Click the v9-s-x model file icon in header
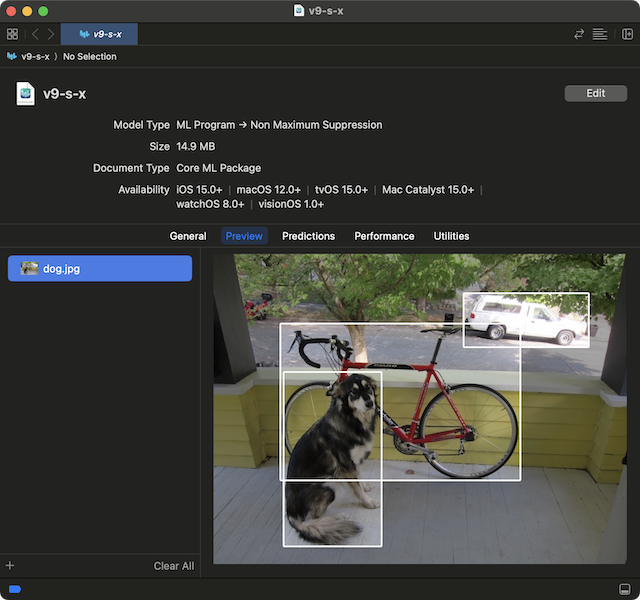Screen dimensions: 640x600 pos(25,93)
